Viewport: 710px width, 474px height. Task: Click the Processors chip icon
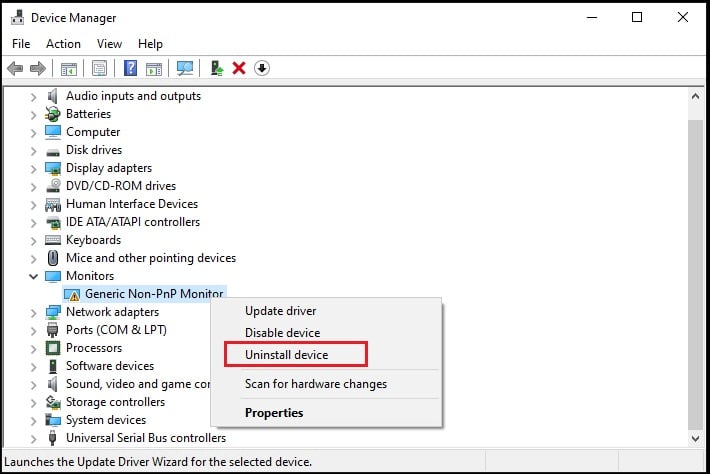53,348
